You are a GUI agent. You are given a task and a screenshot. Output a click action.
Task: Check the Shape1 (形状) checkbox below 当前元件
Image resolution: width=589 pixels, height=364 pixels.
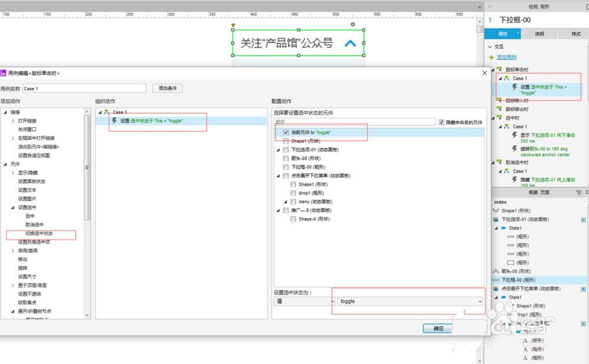[x=286, y=141]
